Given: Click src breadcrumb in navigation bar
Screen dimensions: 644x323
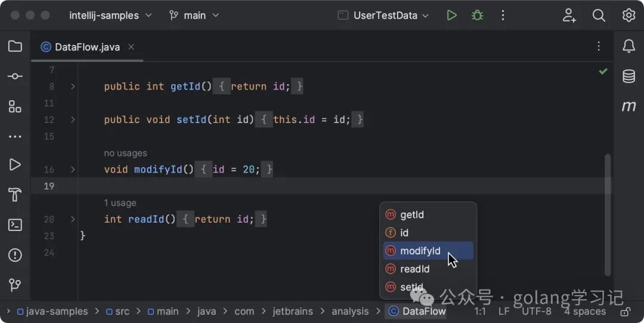Looking at the screenshot, I should click(117, 312).
